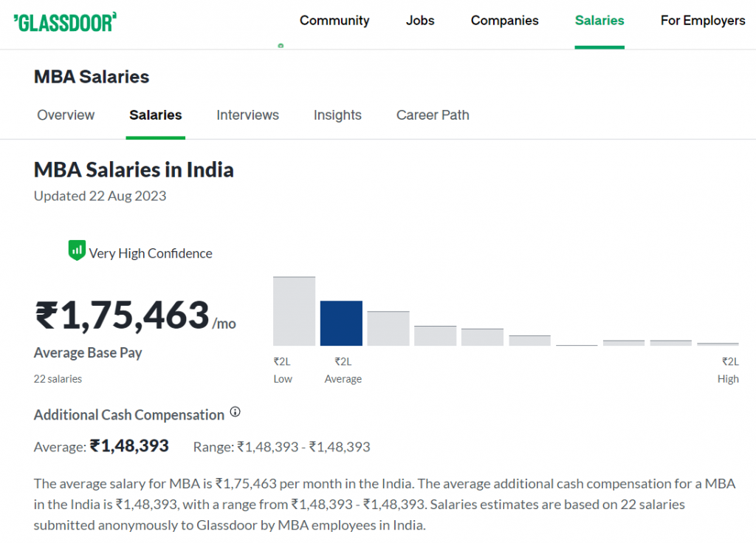Click the Average ₹1,48,393 compensation value
Viewport: 756px width, 543px height.
pyautogui.click(x=129, y=445)
